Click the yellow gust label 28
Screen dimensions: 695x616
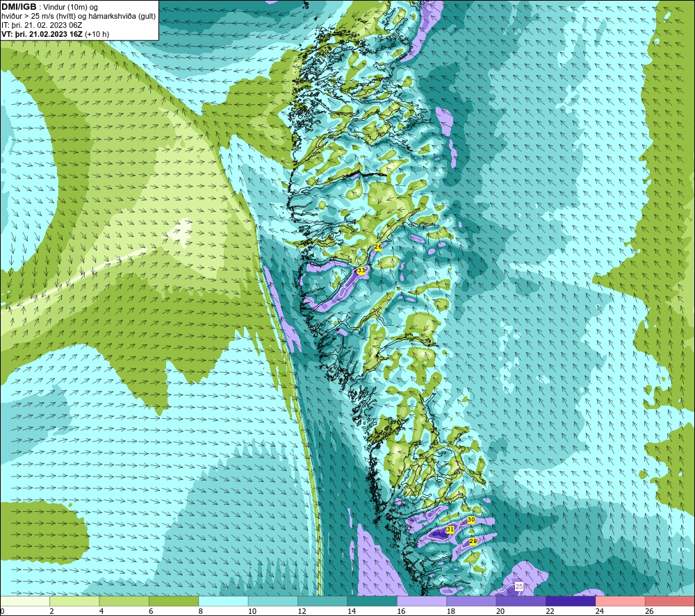pos(473,541)
